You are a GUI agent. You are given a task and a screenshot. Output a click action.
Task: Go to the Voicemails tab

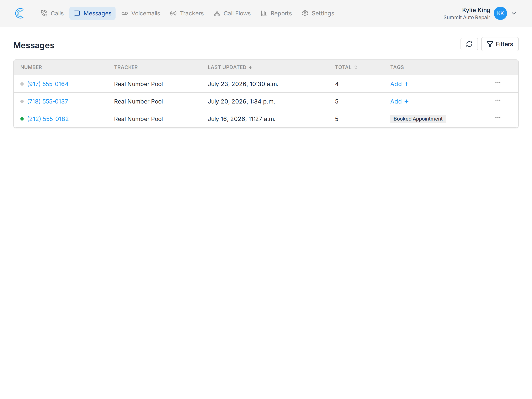tap(141, 13)
